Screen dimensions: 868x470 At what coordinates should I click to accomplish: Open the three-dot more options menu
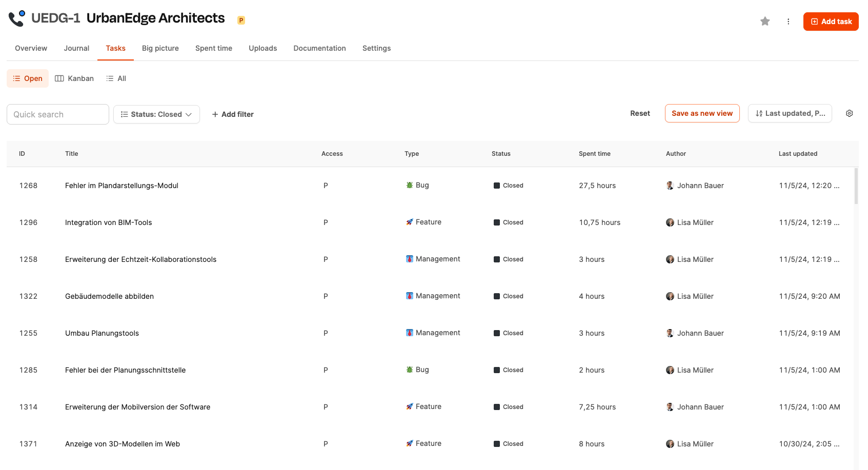point(788,22)
